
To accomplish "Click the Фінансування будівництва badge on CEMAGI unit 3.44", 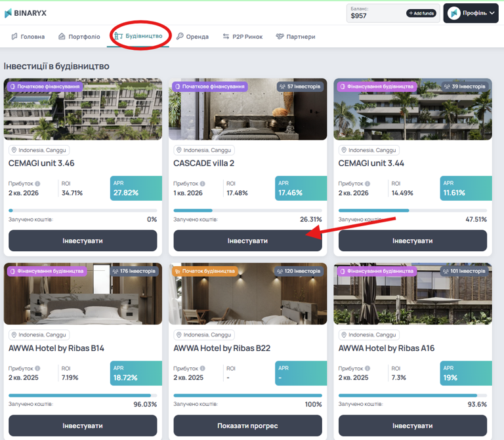I will pos(377,87).
